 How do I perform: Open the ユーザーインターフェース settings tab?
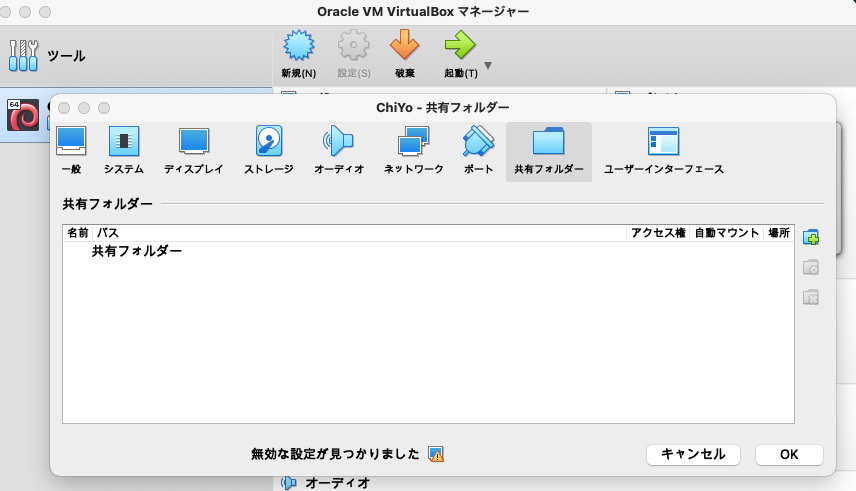[663, 151]
